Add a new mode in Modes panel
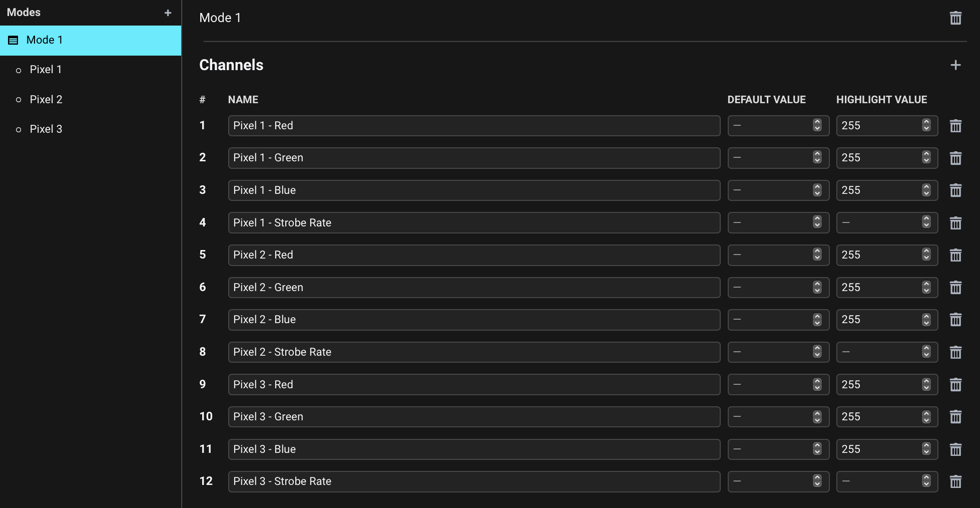980x508 pixels. click(168, 13)
